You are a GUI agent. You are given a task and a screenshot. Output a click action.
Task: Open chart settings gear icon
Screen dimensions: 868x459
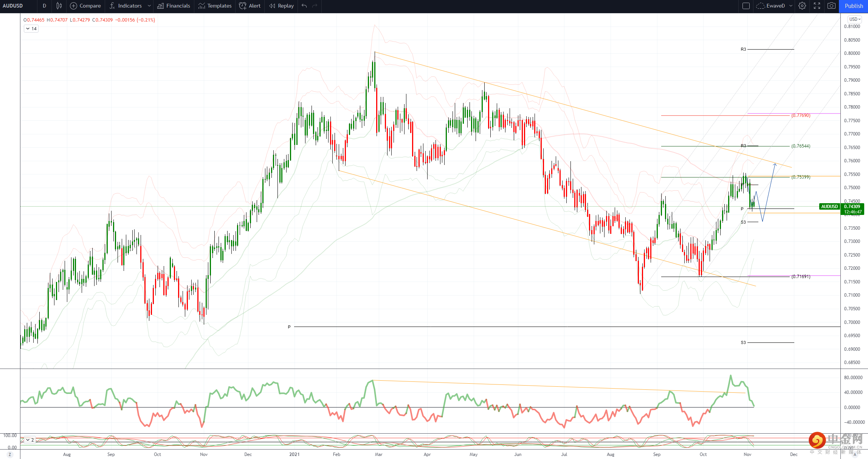tap(802, 6)
